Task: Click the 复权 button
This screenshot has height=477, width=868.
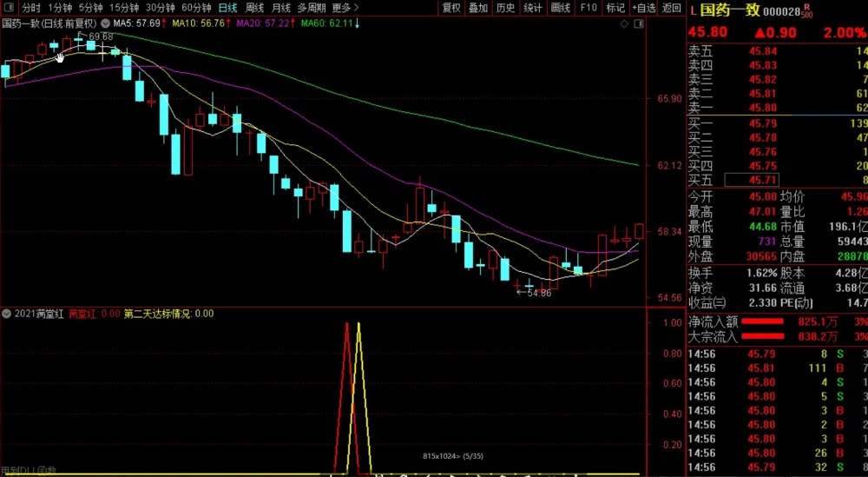Action: (x=451, y=8)
